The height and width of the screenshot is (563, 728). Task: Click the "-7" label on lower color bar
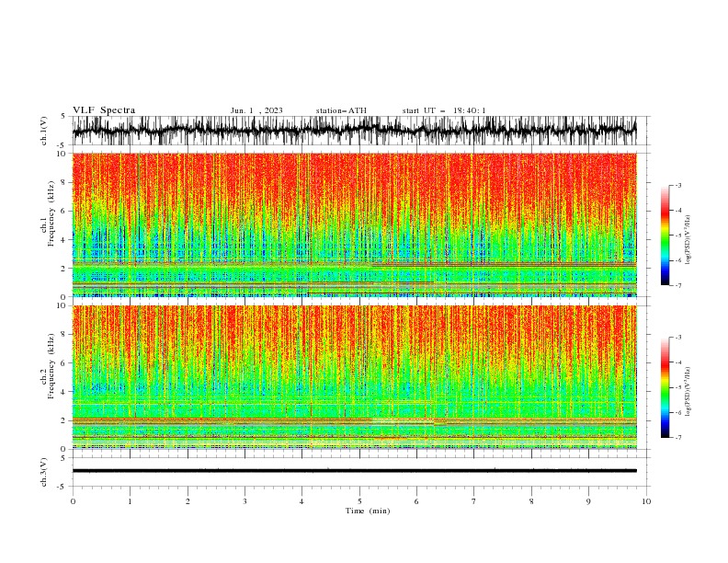(678, 438)
